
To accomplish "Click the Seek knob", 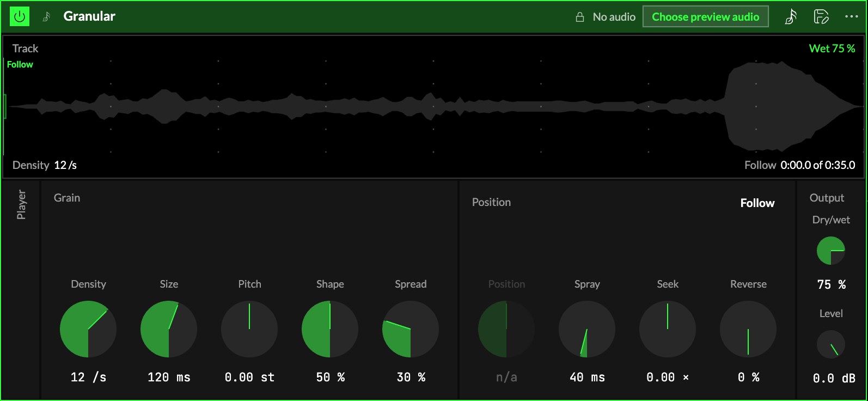I will [x=668, y=329].
